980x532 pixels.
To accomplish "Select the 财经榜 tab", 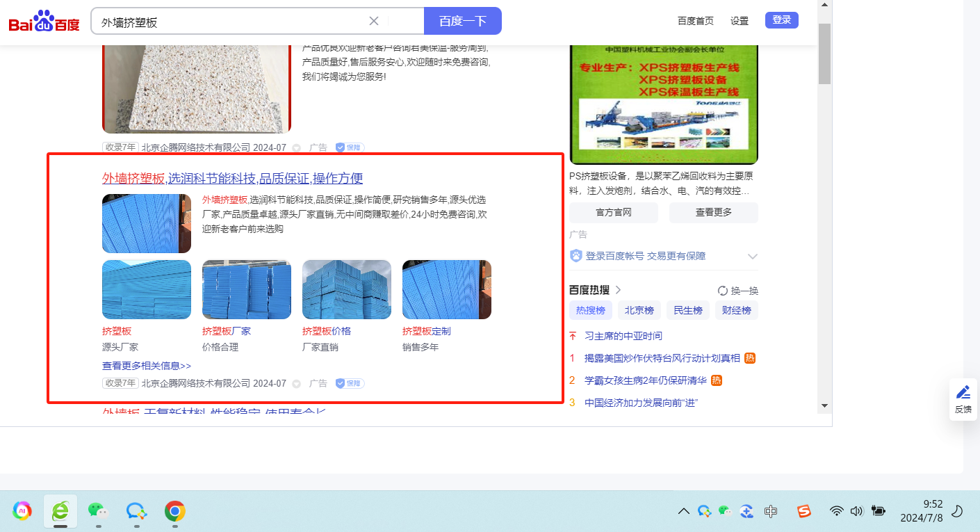I will click(x=737, y=310).
